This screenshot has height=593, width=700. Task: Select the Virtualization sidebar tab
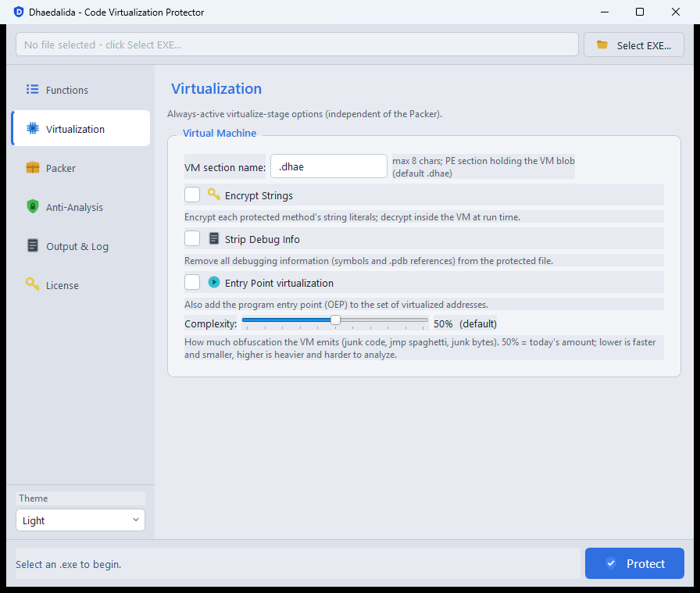(80, 129)
